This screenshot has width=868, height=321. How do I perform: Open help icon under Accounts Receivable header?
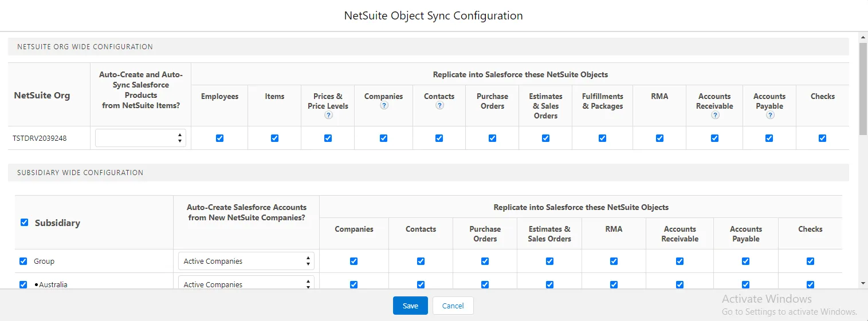pyautogui.click(x=714, y=115)
